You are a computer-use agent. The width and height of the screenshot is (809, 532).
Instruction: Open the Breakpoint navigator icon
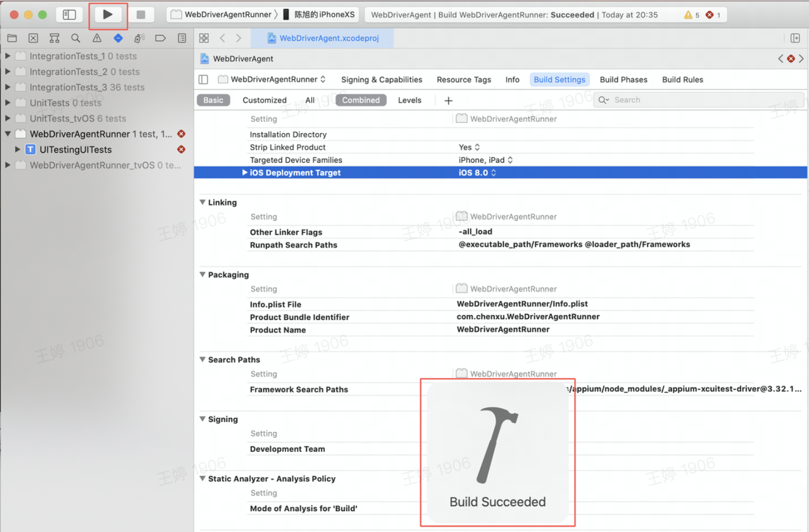(x=160, y=38)
